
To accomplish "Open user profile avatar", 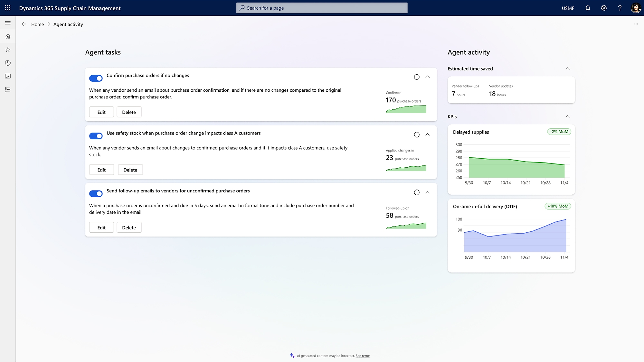I will coord(636,8).
